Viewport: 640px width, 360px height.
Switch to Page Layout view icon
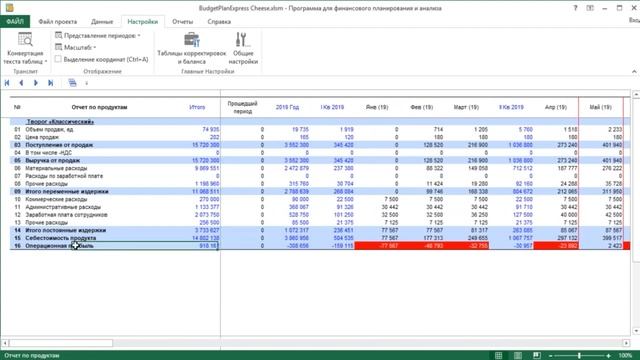tap(518, 356)
